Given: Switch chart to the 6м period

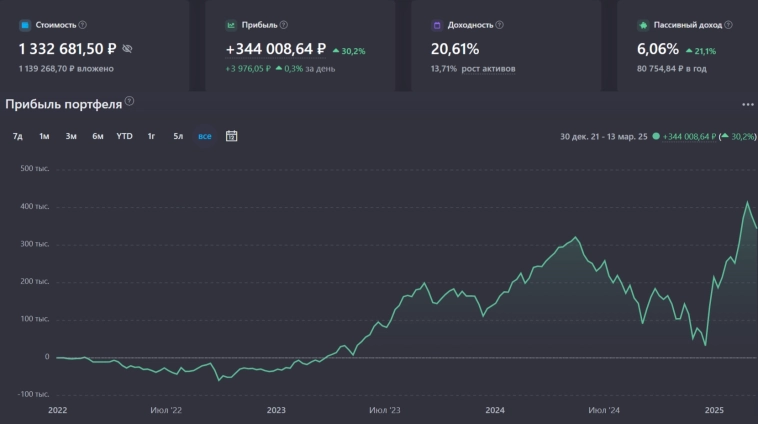Looking at the screenshot, I should coord(98,136).
